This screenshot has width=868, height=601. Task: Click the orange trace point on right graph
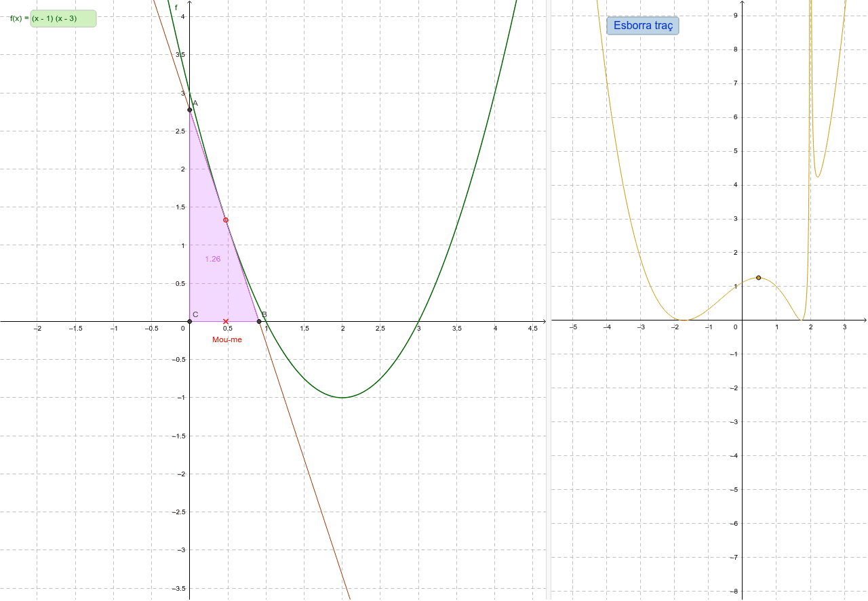[759, 277]
